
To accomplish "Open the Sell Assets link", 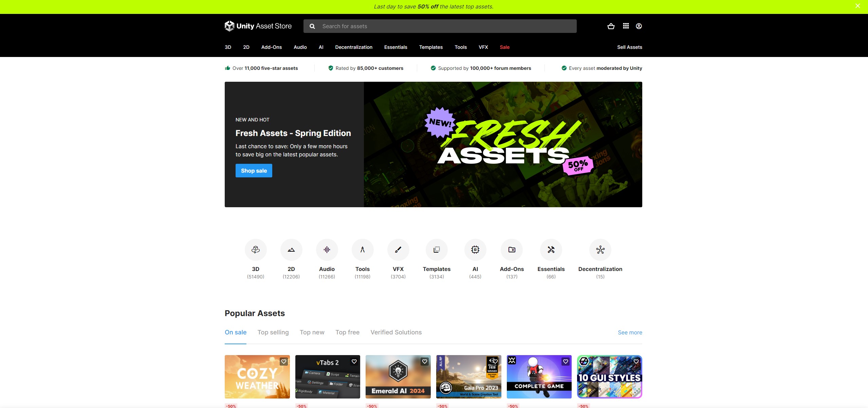I will click(x=629, y=47).
